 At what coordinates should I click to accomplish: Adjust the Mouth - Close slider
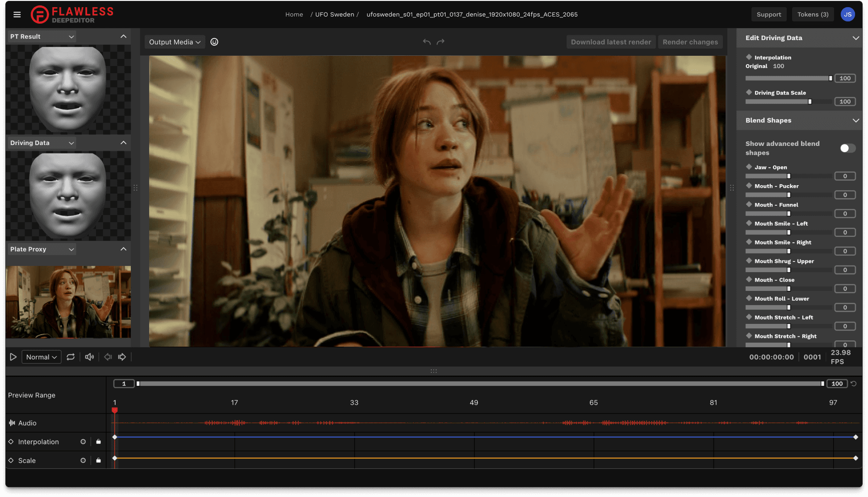click(x=788, y=289)
